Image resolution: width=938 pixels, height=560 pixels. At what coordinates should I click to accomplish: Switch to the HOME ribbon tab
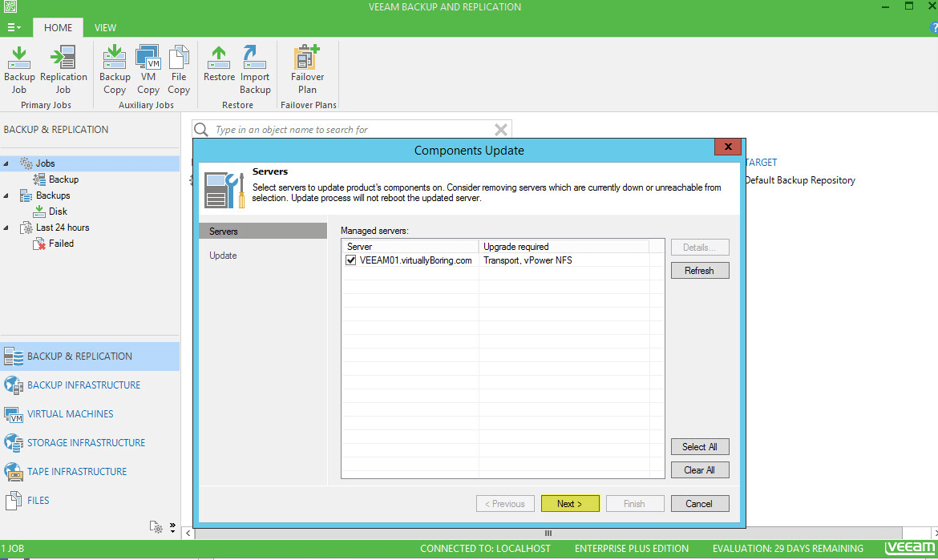tap(58, 27)
